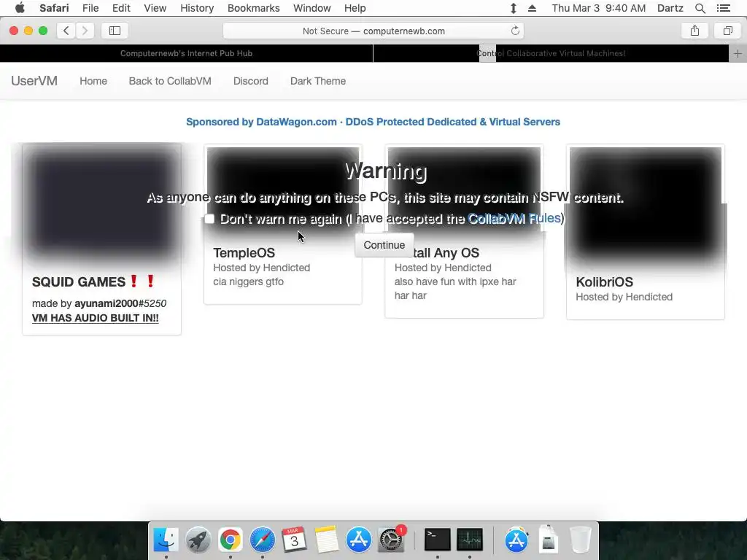The width and height of the screenshot is (747, 560).
Task: Open the KolibriOS VM thumbnail
Action: [646, 204]
